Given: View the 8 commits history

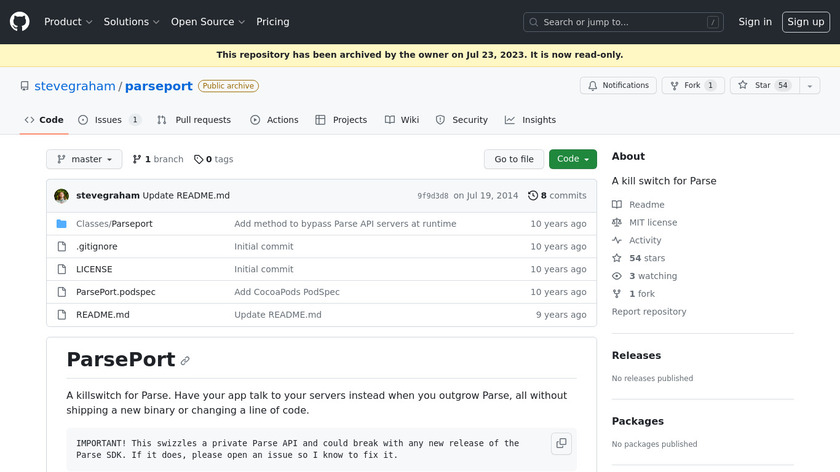Looking at the screenshot, I should 557,196.
